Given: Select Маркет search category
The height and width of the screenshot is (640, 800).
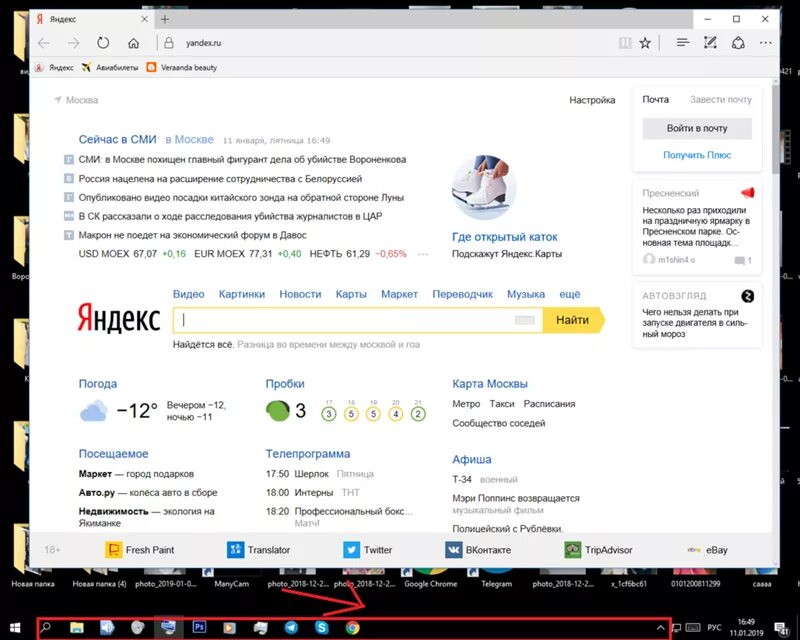Looking at the screenshot, I should pos(399,294).
